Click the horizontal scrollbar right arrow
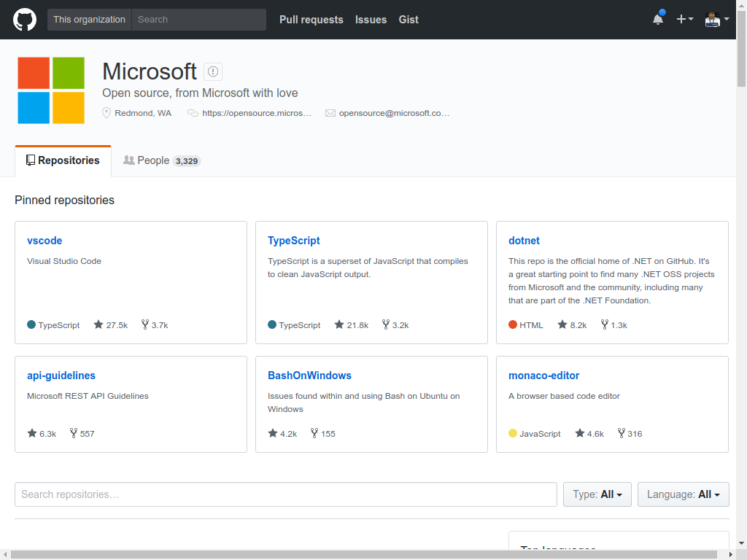This screenshot has width=747, height=560. click(731, 555)
